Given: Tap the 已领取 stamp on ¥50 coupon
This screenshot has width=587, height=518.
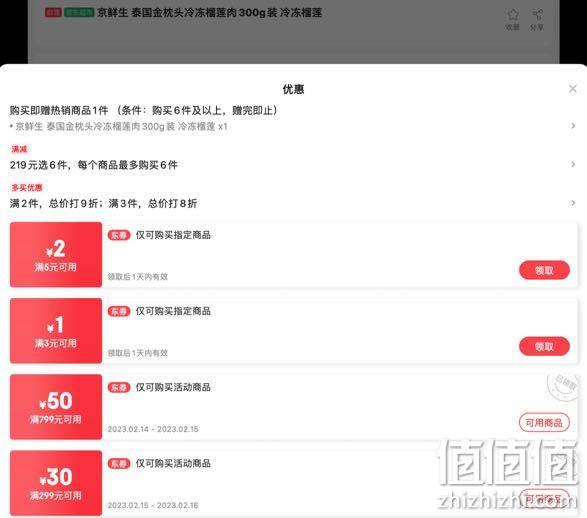Looking at the screenshot, I should pos(563,386).
